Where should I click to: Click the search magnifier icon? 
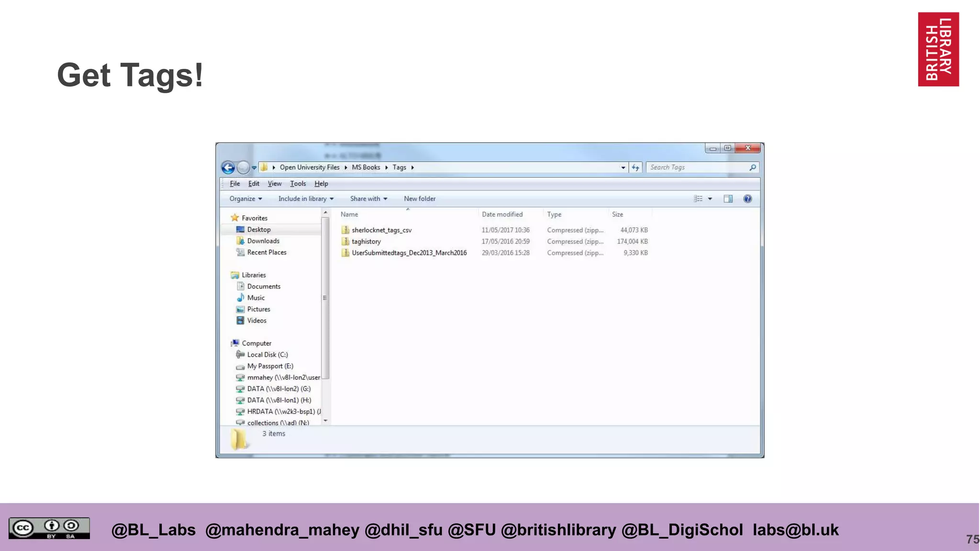pos(753,167)
